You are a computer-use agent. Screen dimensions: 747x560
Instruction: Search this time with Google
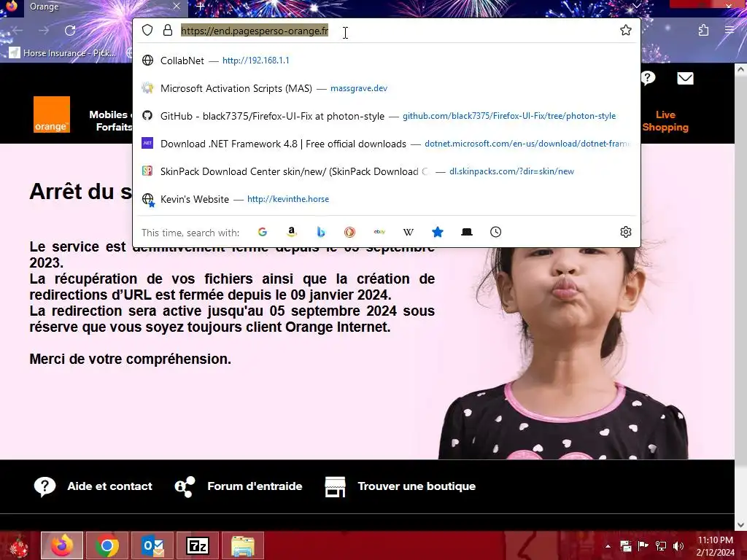coord(263,232)
